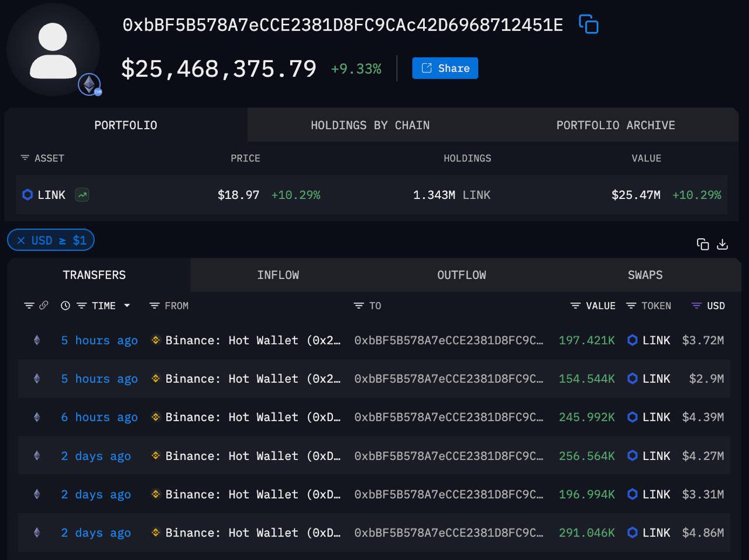Viewport: 749px width, 560px height.
Task: Click the clock icon beside TIME column
Action: tap(66, 305)
